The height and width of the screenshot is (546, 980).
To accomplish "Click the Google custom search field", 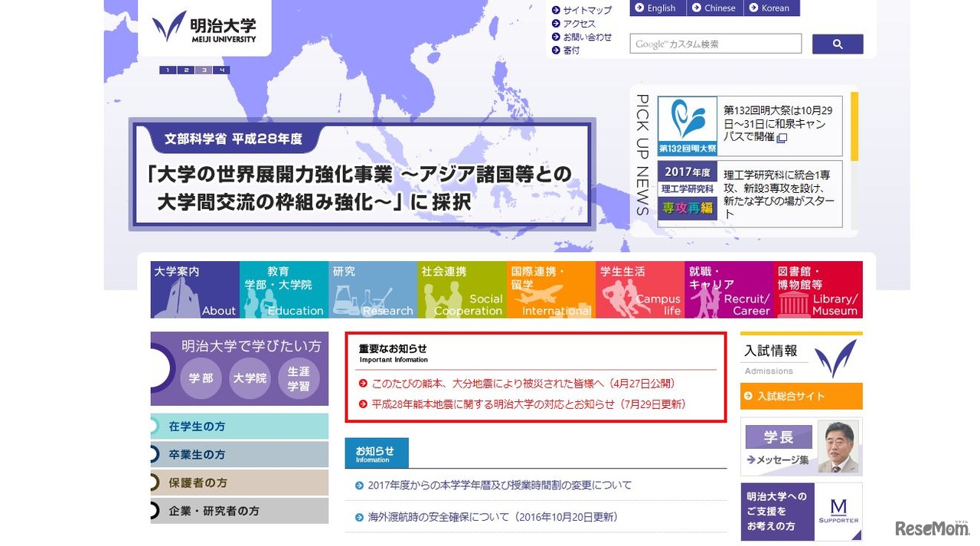I will (716, 44).
